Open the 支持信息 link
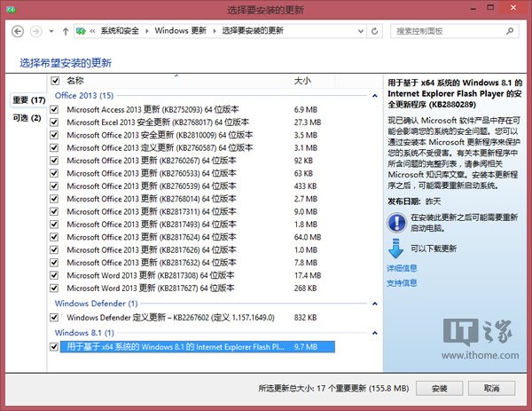 click(402, 283)
